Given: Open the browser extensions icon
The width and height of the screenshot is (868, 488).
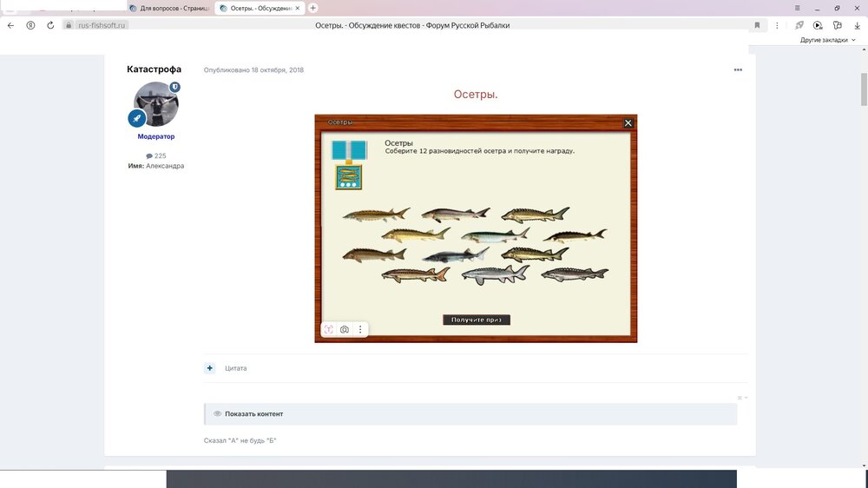Looking at the screenshot, I should coord(837,25).
